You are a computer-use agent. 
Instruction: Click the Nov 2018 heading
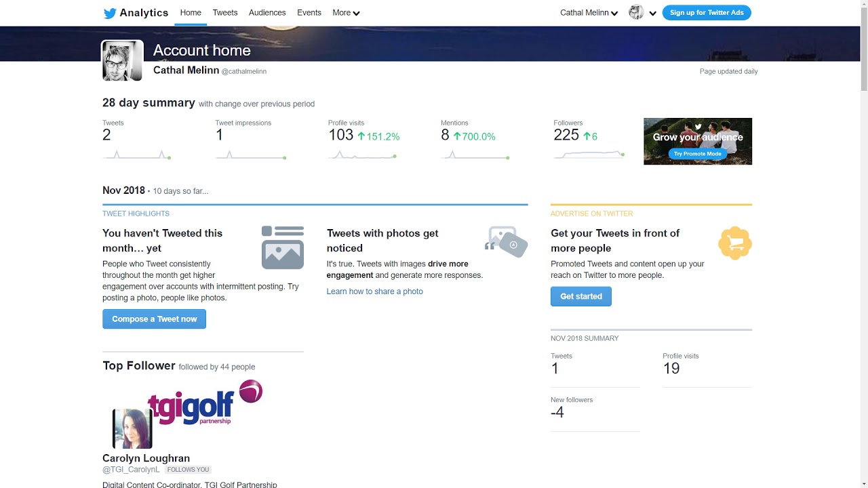pyautogui.click(x=123, y=190)
